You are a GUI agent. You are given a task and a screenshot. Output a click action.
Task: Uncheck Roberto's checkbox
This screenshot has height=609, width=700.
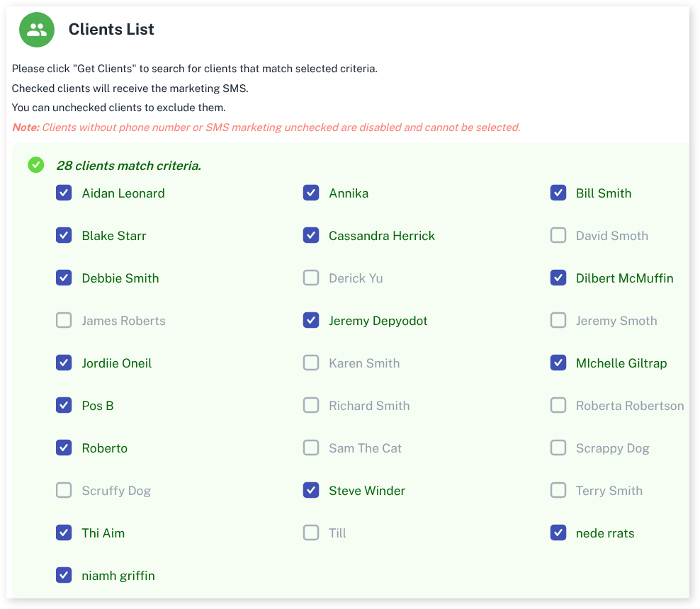[x=64, y=448]
